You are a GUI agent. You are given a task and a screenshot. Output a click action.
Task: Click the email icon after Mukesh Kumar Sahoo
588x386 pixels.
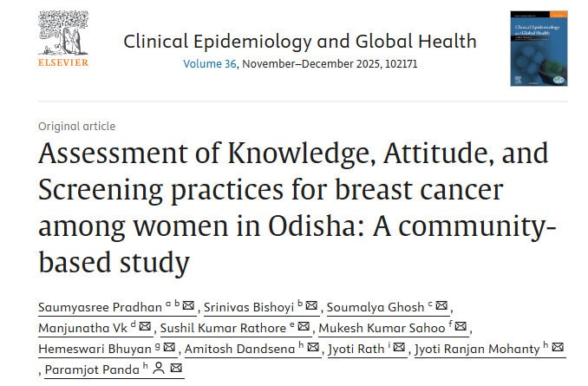461,327
